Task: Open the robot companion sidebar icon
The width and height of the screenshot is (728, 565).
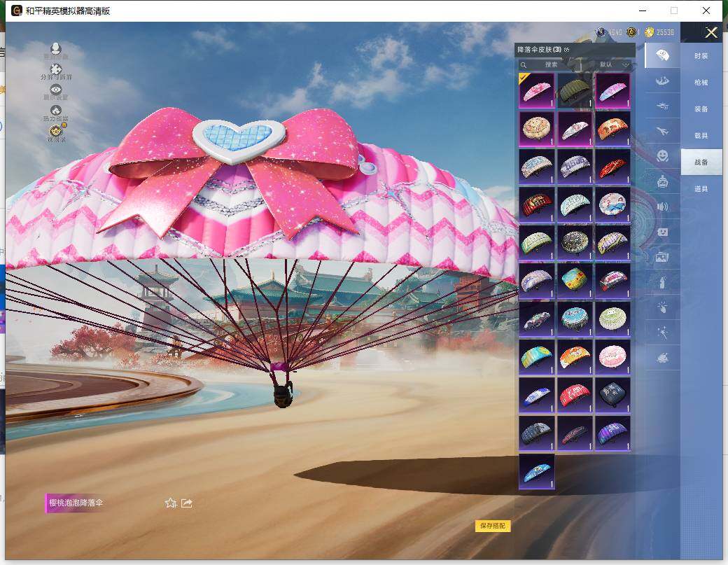Action: point(662,181)
